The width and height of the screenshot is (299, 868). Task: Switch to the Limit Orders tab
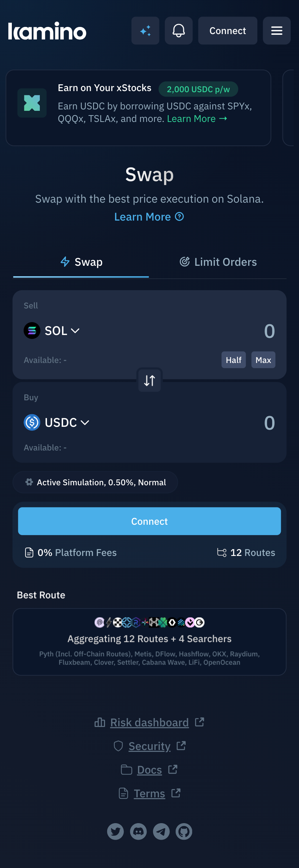coord(218,262)
